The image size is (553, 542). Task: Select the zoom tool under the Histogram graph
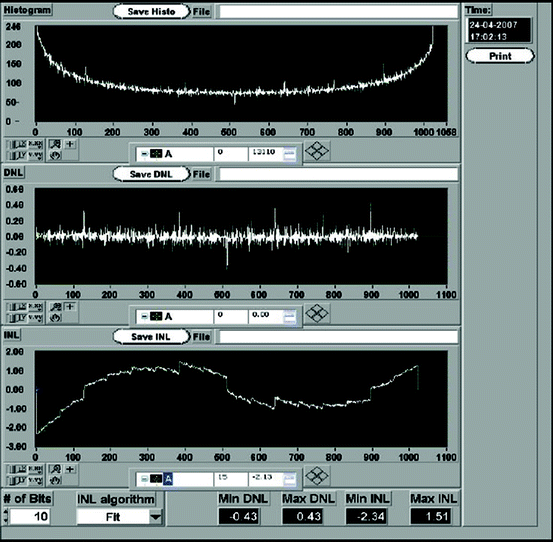coord(55,144)
